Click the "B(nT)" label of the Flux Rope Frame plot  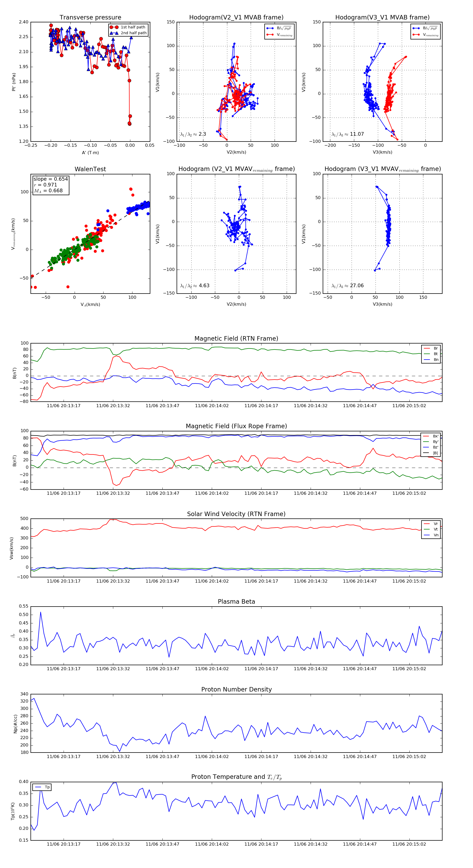[x=14, y=461]
